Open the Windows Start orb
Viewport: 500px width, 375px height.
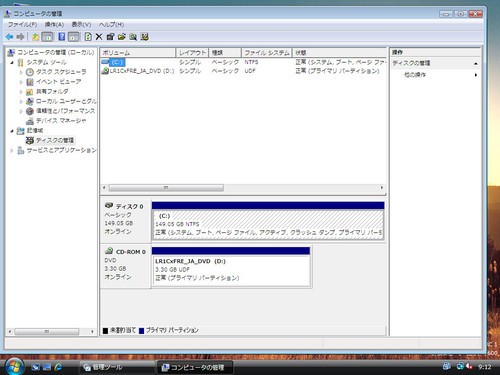coord(14,366)
